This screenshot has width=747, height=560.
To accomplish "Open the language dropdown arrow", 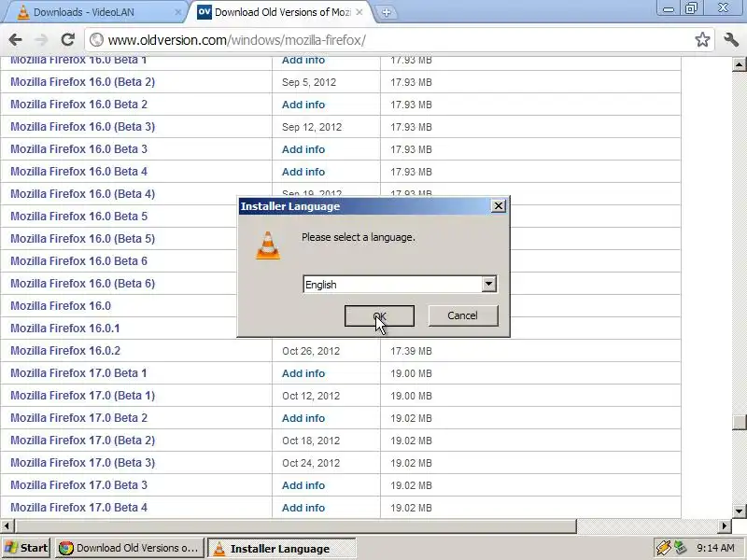I will tap(488, 285).
